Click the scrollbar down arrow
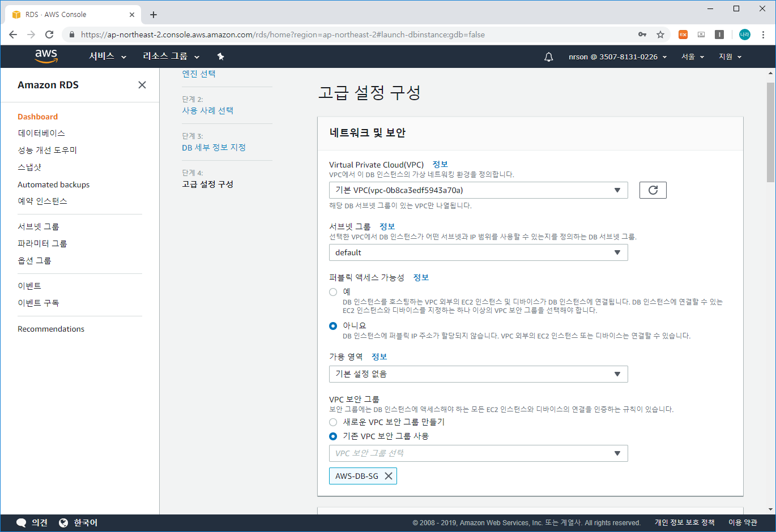Image resolution: width=776 pixels, height=532 pixels. (x=770, y=509)
